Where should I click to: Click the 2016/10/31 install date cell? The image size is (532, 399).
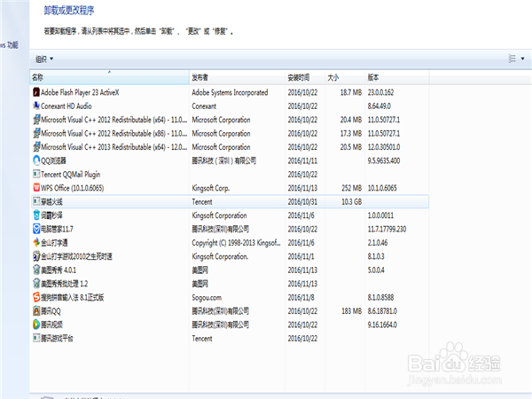[x=302, y=201]
